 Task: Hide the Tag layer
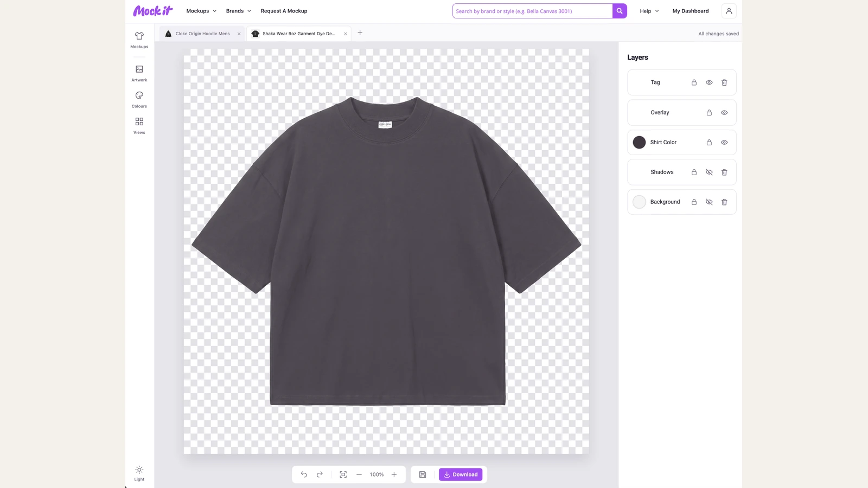click(709, 82)
